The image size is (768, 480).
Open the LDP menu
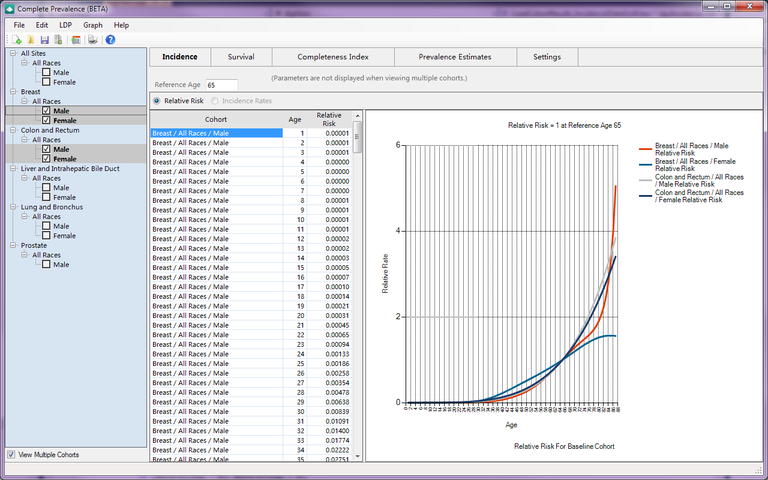click(x=65, y=24)
